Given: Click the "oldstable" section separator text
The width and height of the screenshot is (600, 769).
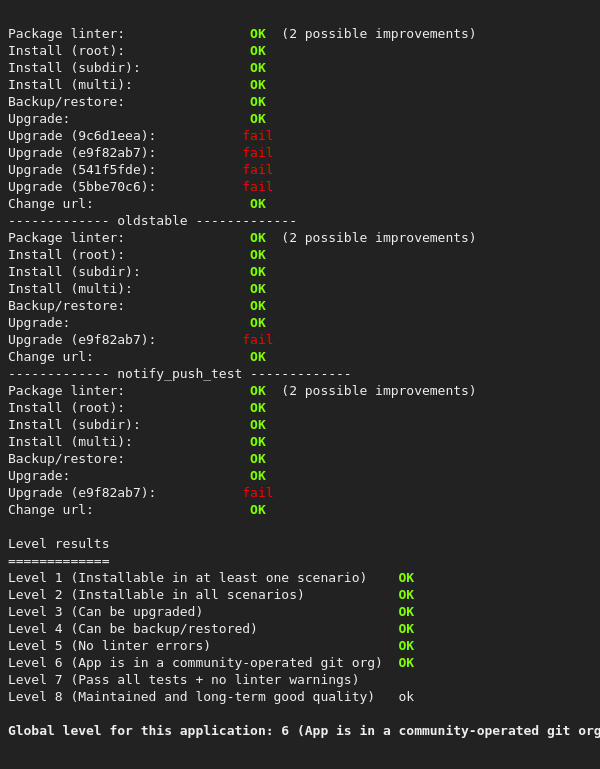Looking at the screenshot, I should (152, 220).
